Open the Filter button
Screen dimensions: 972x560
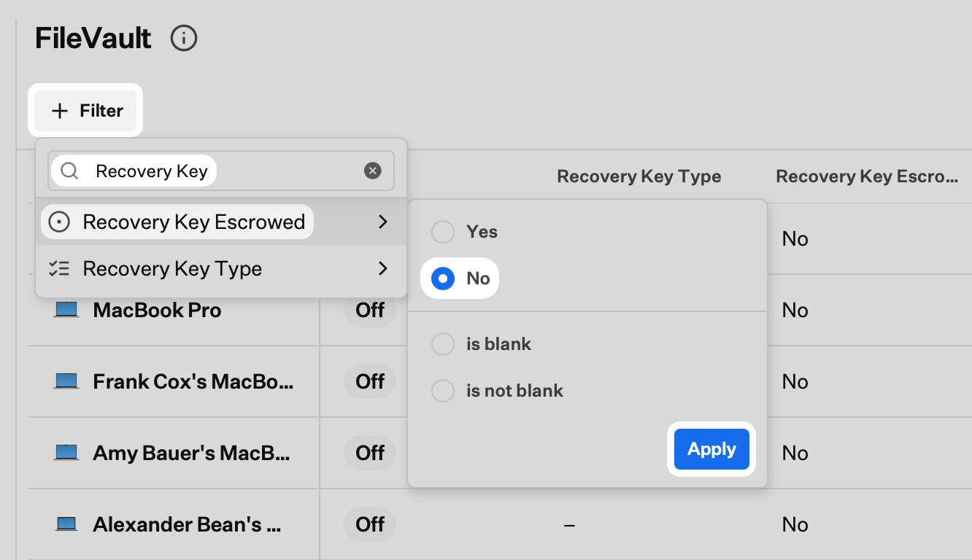[x=85, y=111]
